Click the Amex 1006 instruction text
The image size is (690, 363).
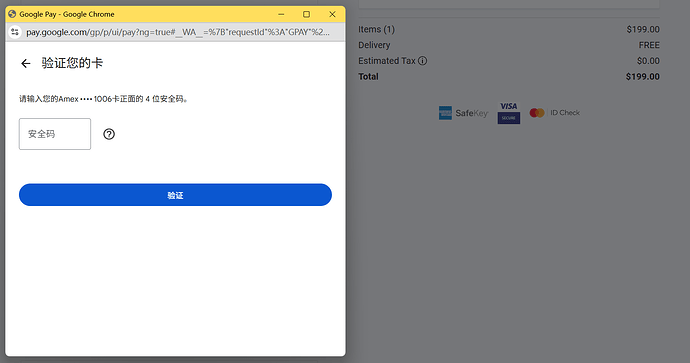tap(104, 99)
